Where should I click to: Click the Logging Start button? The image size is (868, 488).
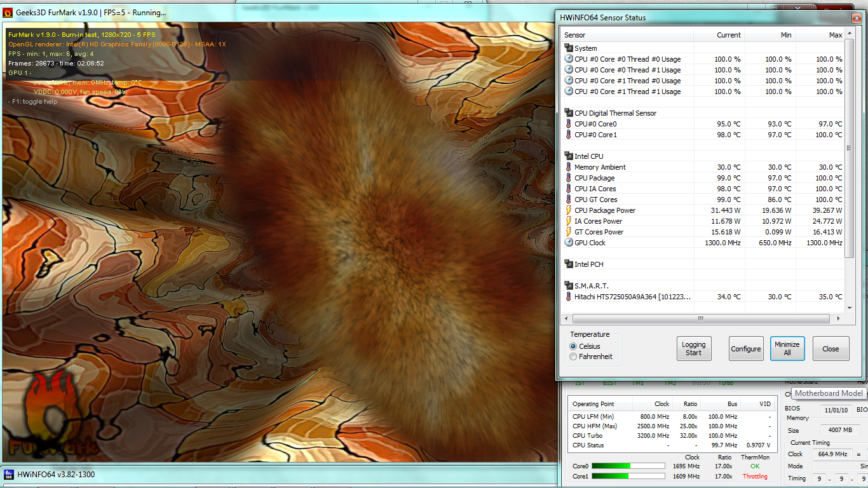[694, 349]
